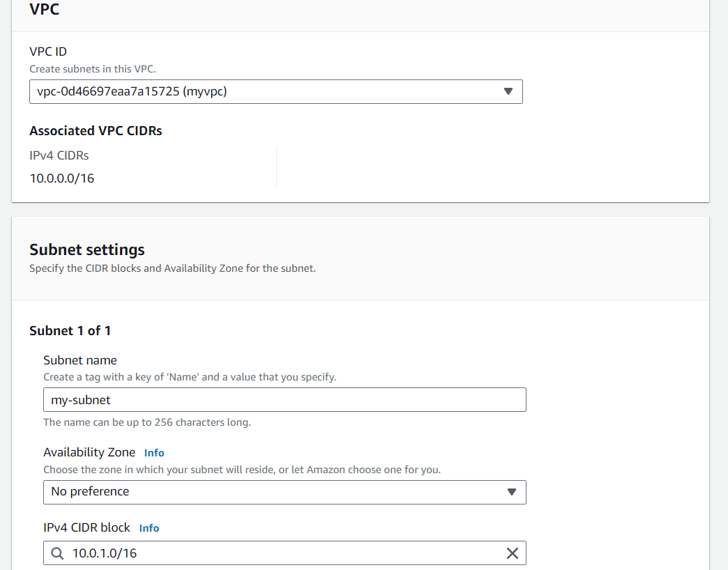Click into the 10.0.1.0/16 CIDR input
Viewport: 728px width, 570px height.
click(x=279, y=553)
